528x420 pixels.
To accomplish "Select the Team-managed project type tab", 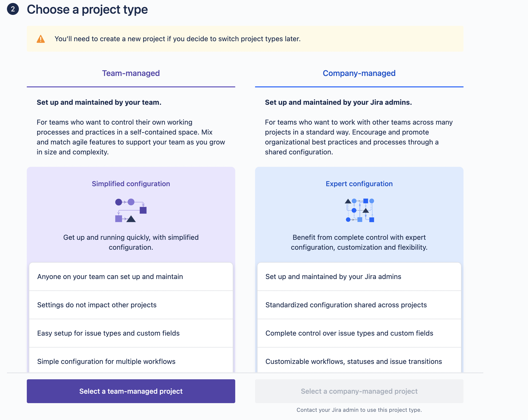I will pos(131,73).
